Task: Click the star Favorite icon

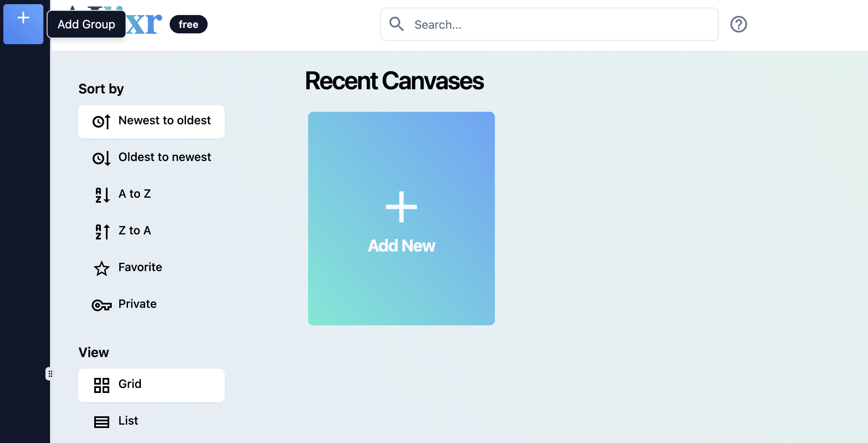Action: (101, 268)
